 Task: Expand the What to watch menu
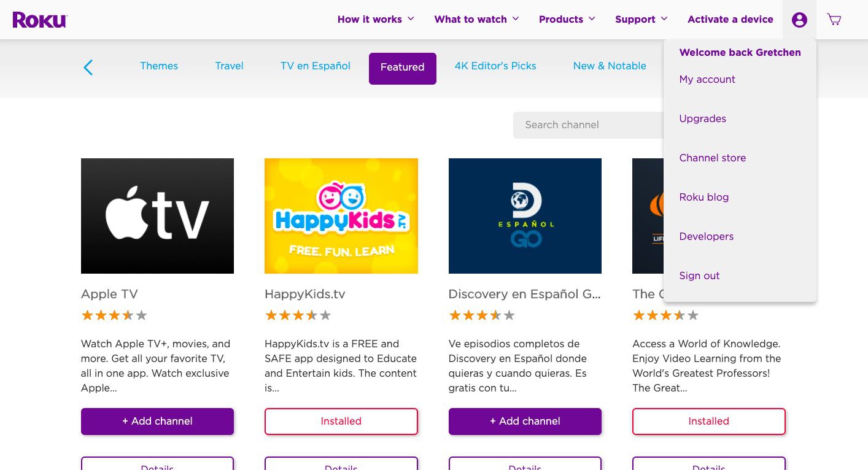476,19
